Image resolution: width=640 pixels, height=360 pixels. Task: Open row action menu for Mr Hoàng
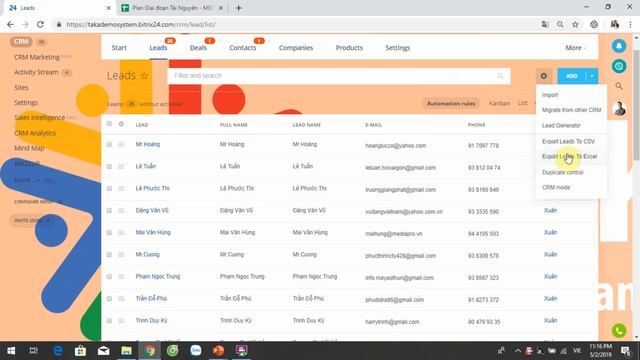[121, 144]
